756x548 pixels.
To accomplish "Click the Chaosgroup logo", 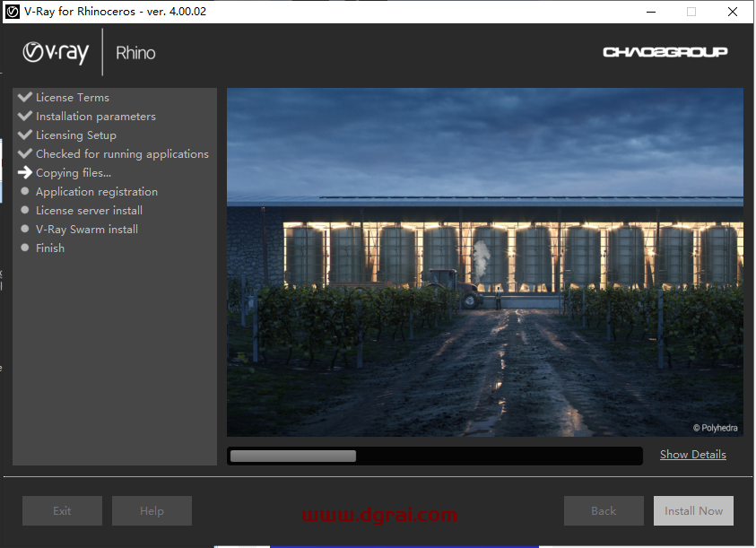I will point(665,52).
